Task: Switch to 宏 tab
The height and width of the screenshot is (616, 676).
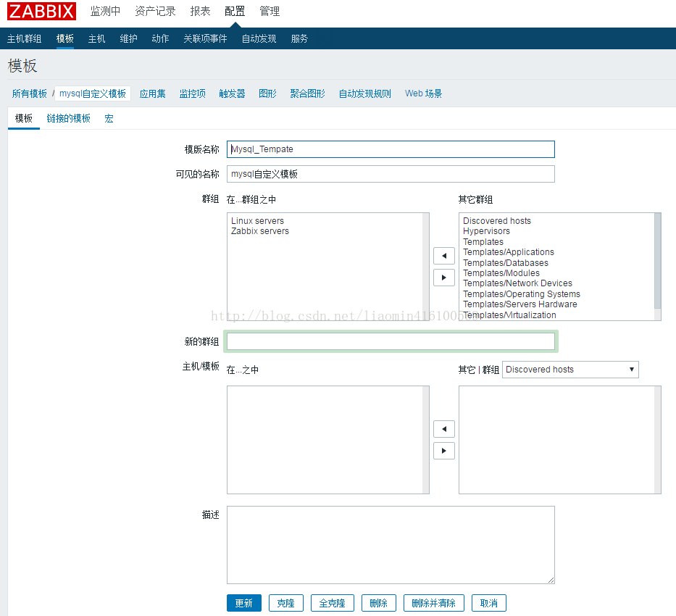Action: click(109, 119)
